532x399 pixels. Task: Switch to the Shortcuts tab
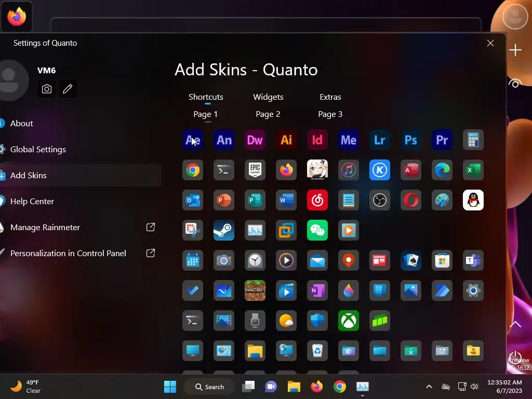206,97
